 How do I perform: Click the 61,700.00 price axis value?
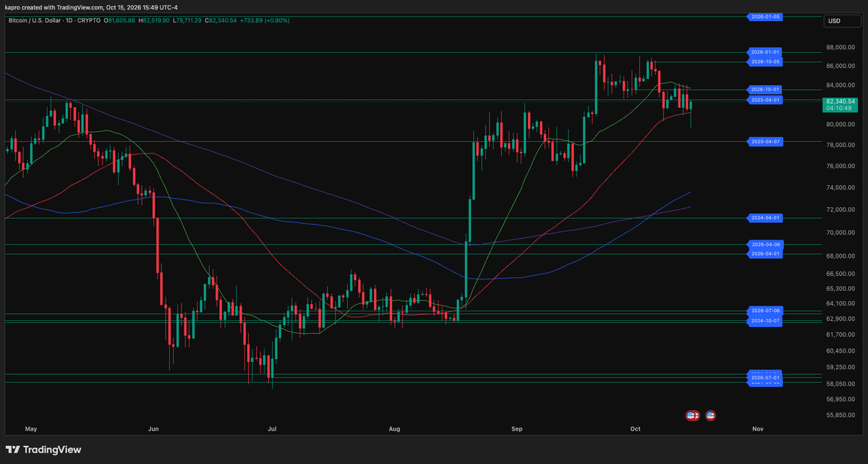point(840,334)
